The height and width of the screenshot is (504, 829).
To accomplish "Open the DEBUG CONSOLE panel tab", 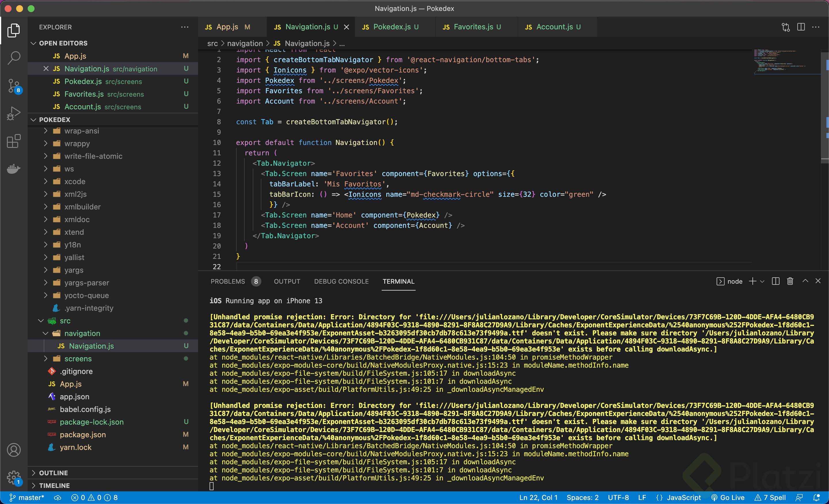I will [341, 281].
